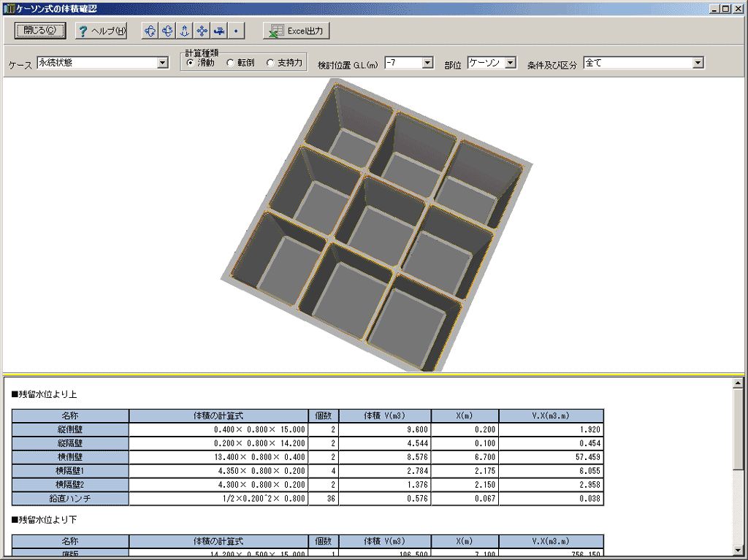Click the window's app icon in title bar
The image size is (748, 560).
pyautogui.click(x=9, y=9)
